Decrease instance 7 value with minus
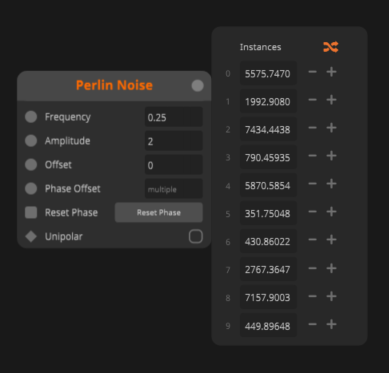 point(312,268)
